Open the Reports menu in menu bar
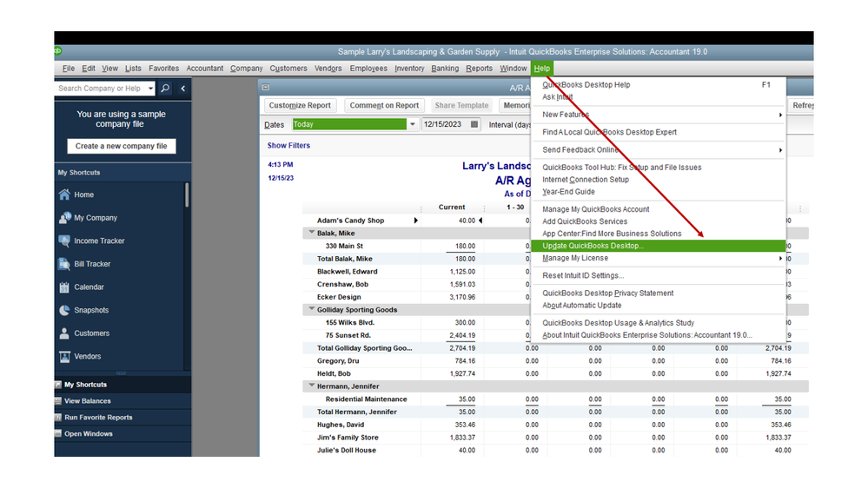The image size is (868, 488). point(479,69)
